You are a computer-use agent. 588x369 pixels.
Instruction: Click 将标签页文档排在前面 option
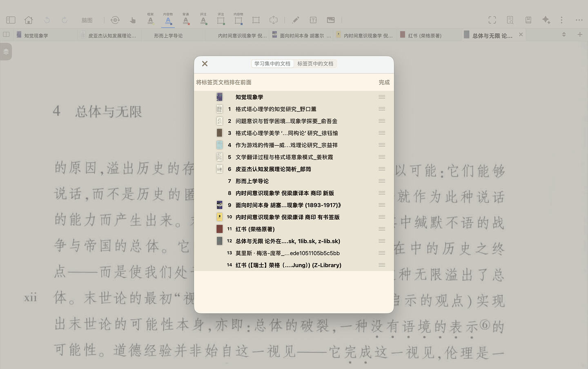click(224, 82)
